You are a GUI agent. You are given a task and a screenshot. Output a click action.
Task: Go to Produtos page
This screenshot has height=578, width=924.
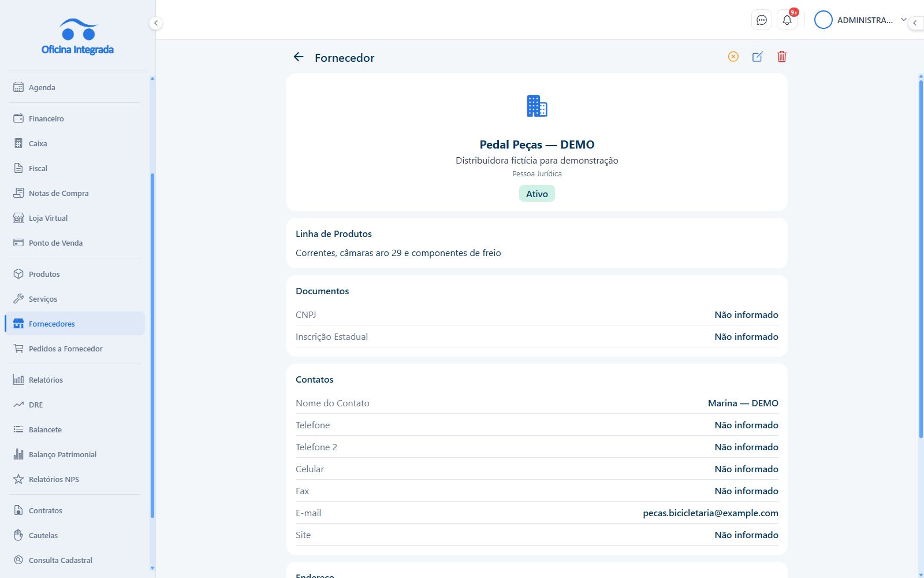[x=75, y=274]
